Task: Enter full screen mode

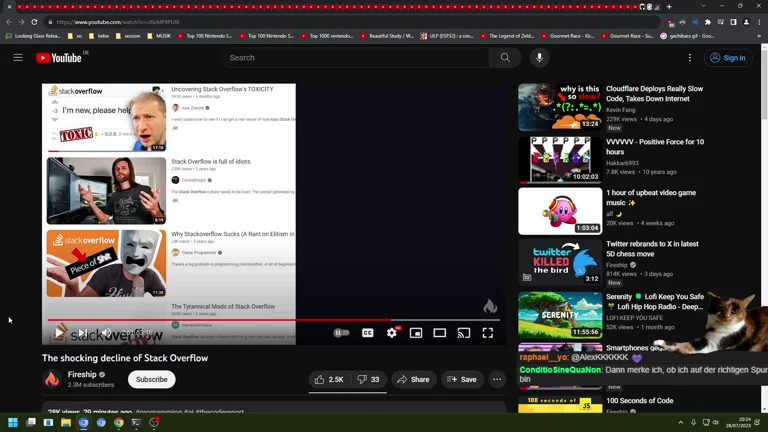Action: (x=488, y=333)
